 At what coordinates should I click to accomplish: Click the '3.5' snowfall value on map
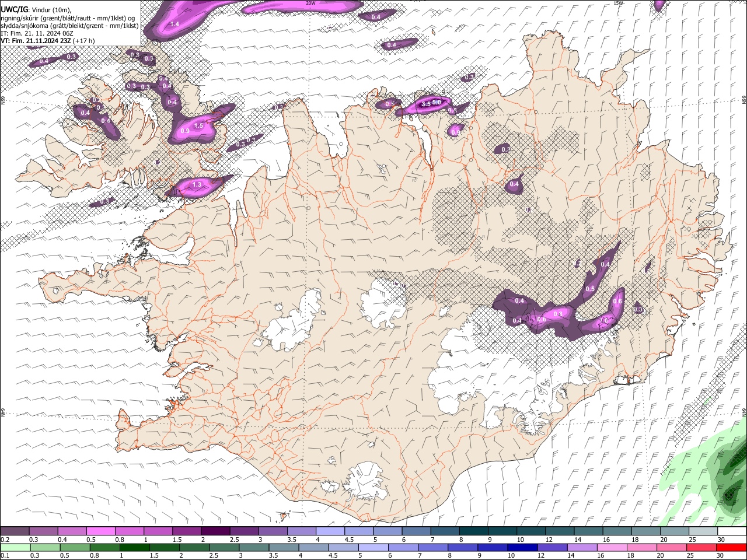click(x=425, y=104)
